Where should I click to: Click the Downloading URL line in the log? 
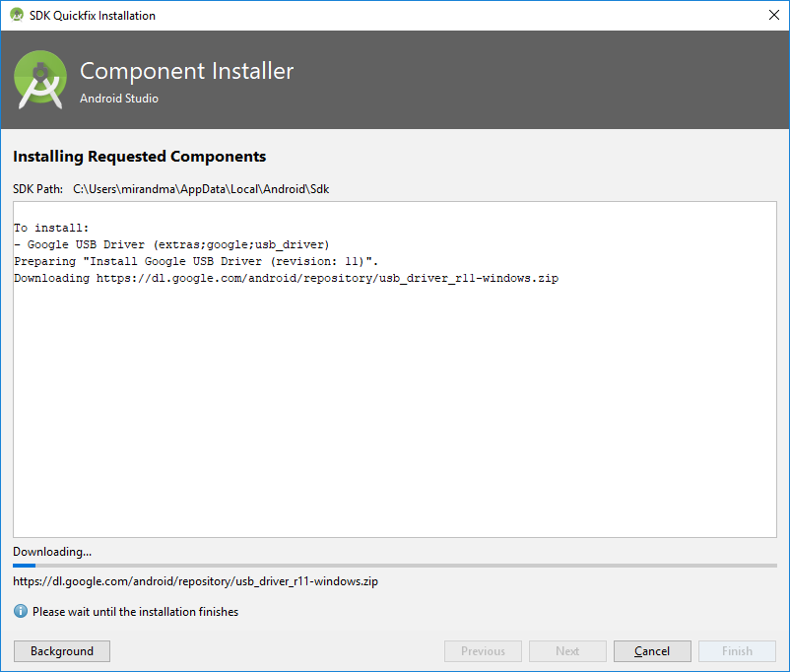(286, 279)
